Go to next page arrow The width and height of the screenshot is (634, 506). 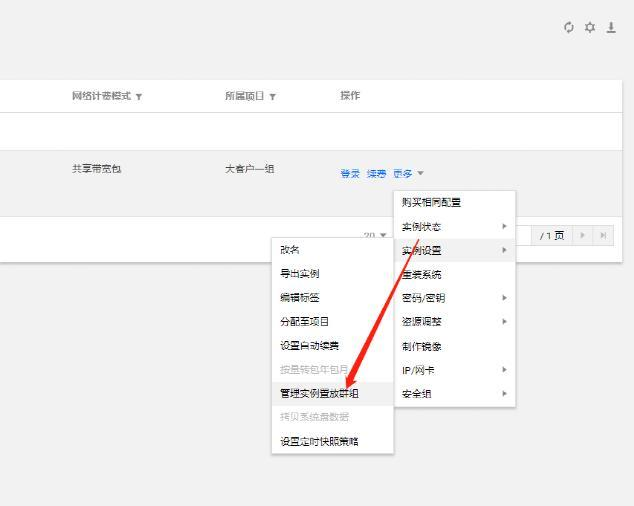pos(583,235)
